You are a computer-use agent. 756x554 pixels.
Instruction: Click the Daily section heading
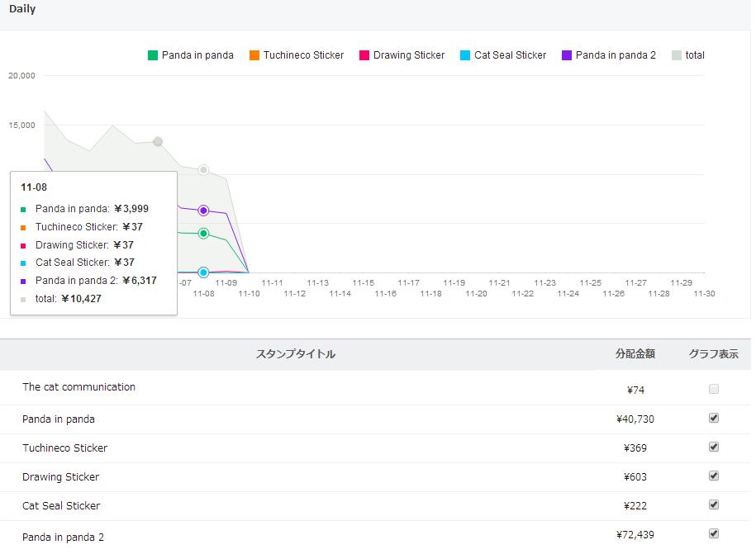tap(22, 9)
